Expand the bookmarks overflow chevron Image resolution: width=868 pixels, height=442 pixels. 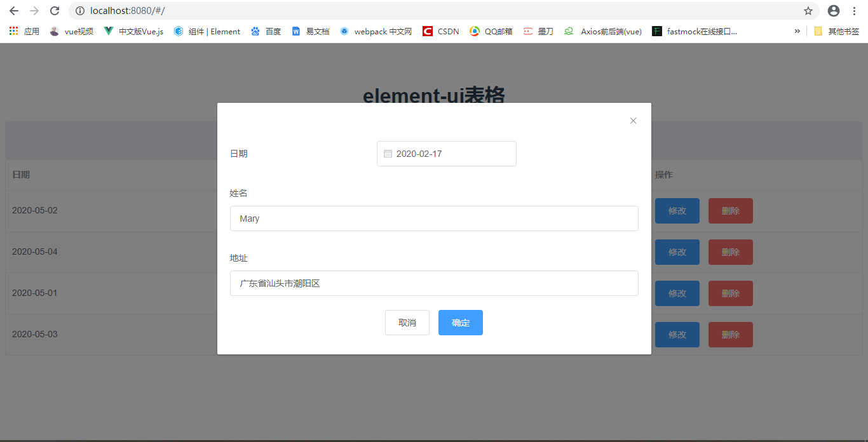tap(797, 30)
